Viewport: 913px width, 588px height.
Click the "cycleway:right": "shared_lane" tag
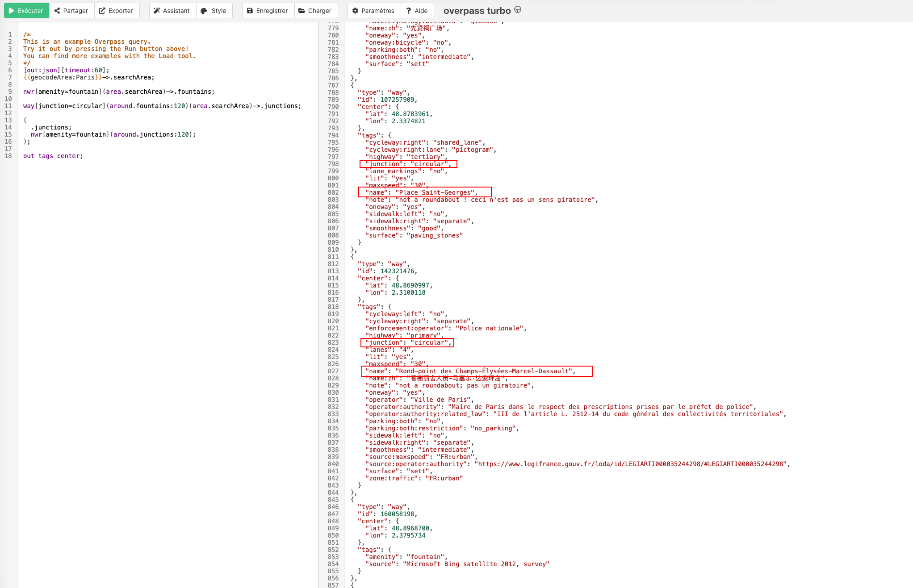pyautogui.click(x=425, y=142)
